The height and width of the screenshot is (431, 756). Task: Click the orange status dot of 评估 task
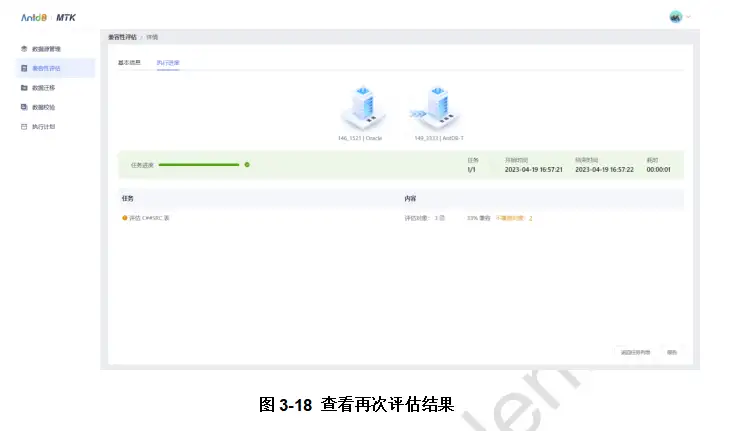point(125,218)
